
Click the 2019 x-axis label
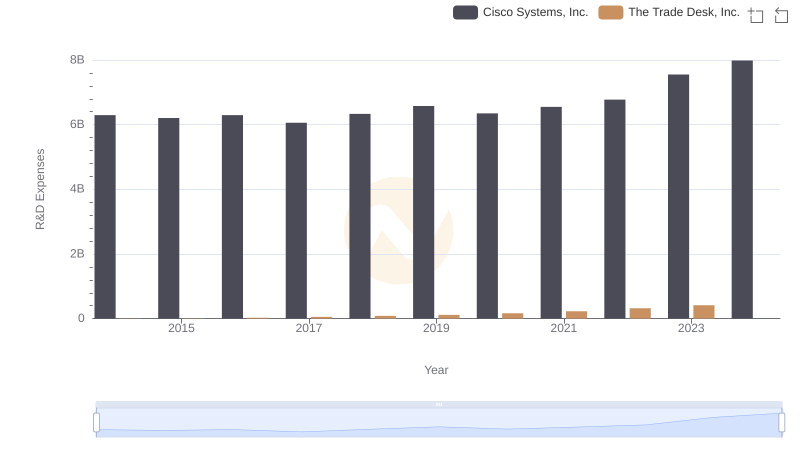(x=436, y=328)
